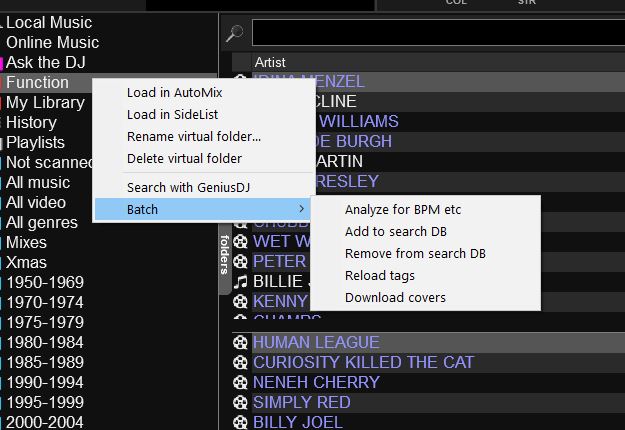Select the row ending in MENZEL

[470, 81]
